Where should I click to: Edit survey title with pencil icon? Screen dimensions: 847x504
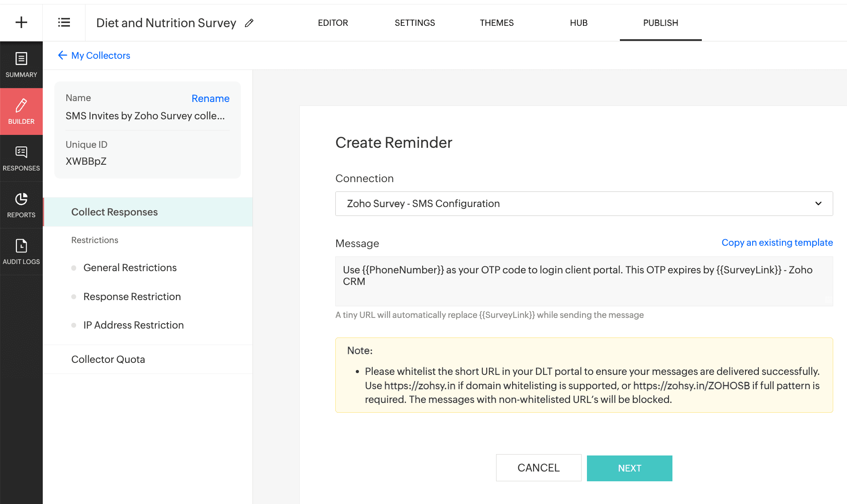tap(249, 23)
